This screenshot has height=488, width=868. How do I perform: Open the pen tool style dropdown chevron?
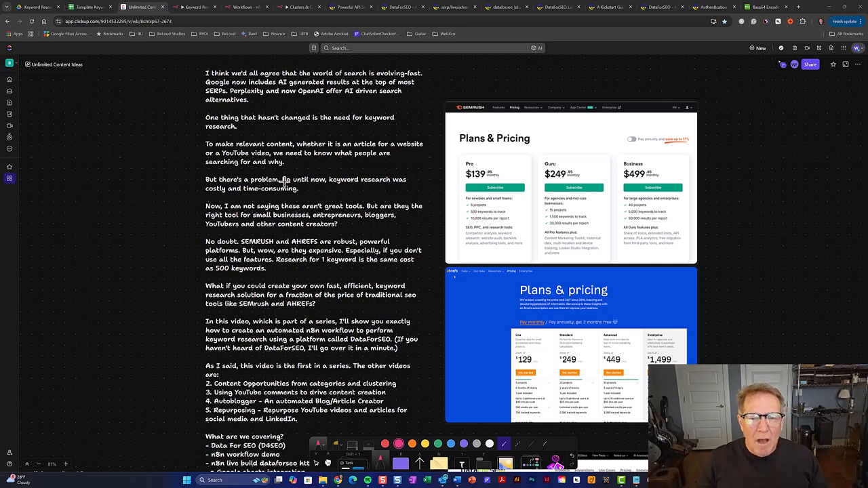(x=323, y=443)
